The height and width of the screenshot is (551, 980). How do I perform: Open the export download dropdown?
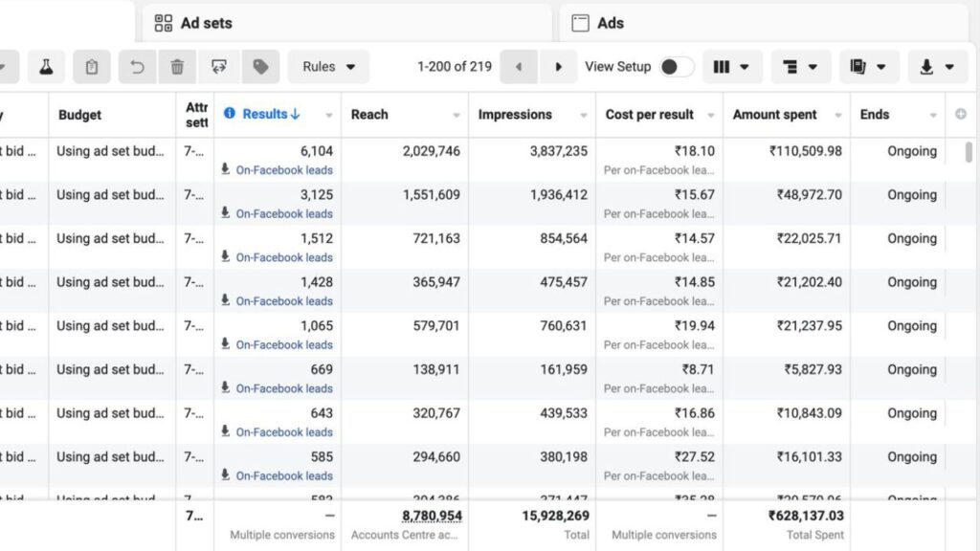click(x=936, y=67)
